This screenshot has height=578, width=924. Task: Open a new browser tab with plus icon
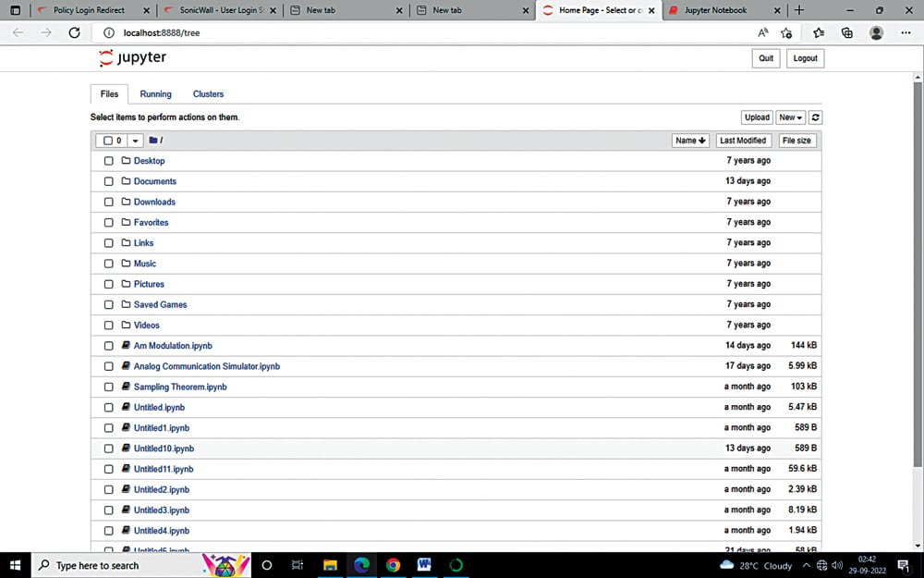coord(799,10)
